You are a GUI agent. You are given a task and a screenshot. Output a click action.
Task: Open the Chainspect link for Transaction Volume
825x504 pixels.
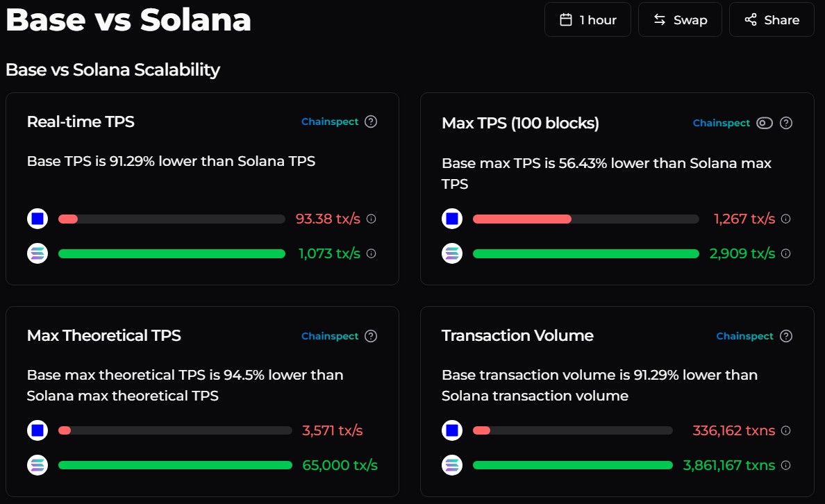click(744, 335)
